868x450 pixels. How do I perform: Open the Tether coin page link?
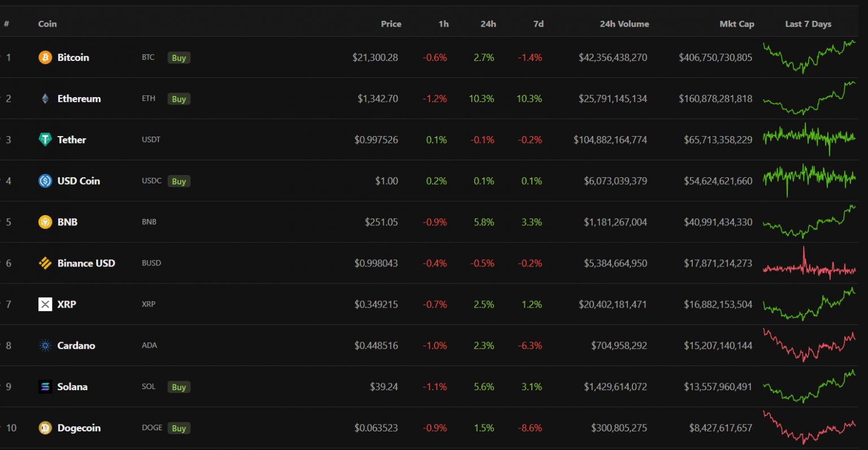pos(72,139)
